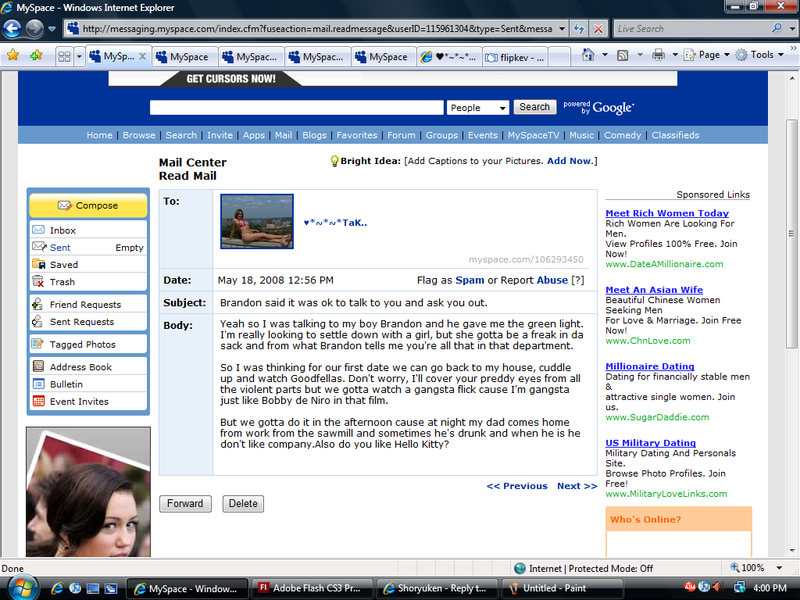Launch Internet Explorer from Quick Launch
Viewport: 800px width, 600px height.
pyautogui.click(x=57, y=588)
